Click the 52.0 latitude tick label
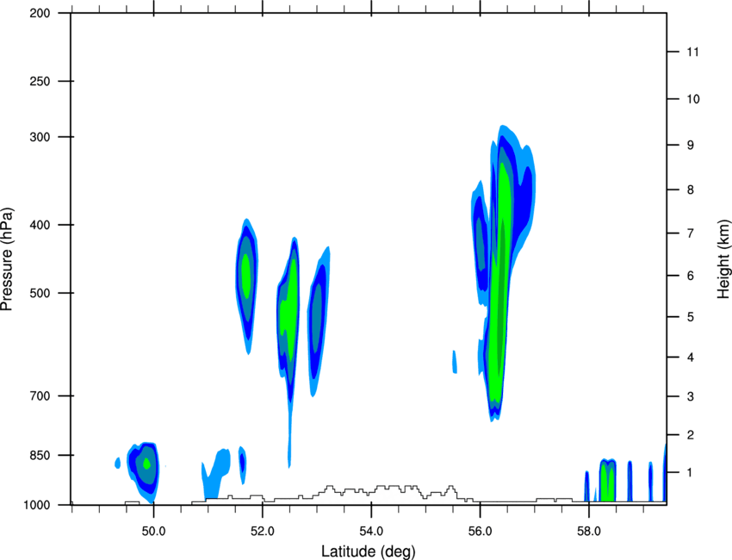Image resolution: width=732 pixels, height=560 pixels. point(263,532)
